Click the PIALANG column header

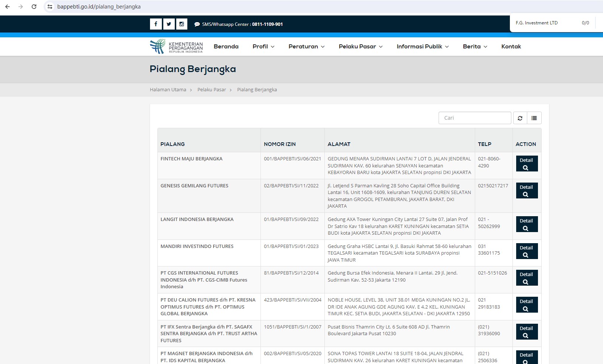(x=173, y=144)
